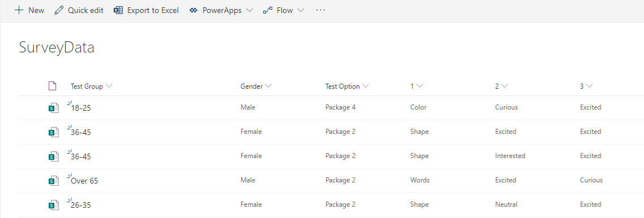Open column 3 header dropdown
The image size is (644, 218).
pos(589,86)
